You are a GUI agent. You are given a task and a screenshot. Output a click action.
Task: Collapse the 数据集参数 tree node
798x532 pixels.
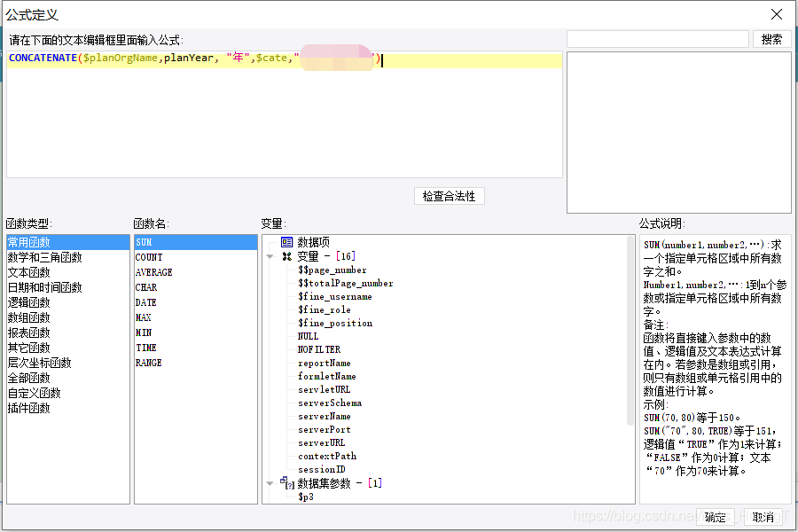tap(270, 483)
